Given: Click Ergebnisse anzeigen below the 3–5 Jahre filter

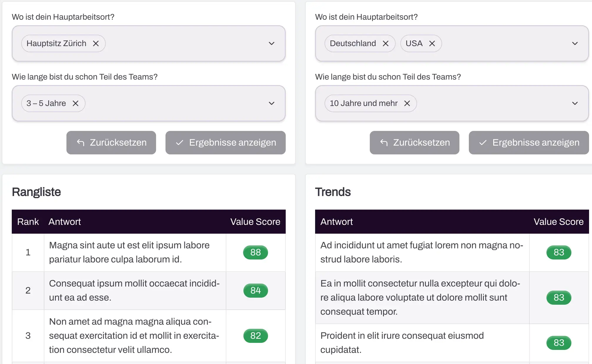Looking at the screenshot, I should coord(225,143).
